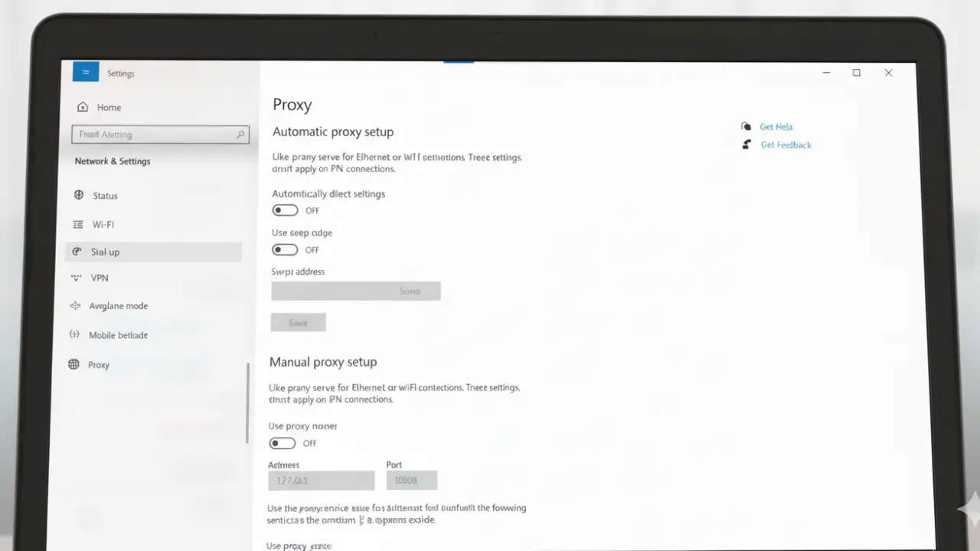This screenshot has height=551, width=980.
Task: Click the script address input field
Action: tap(355, 291)
